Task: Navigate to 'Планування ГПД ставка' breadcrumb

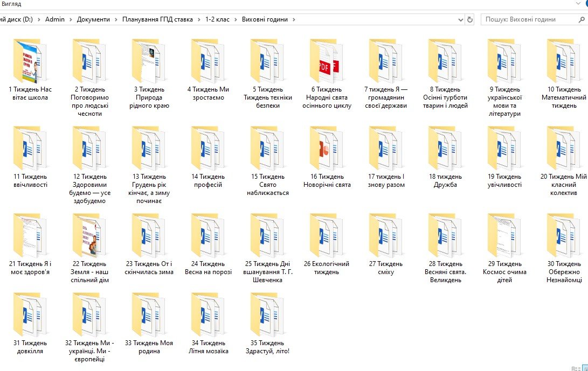Action: tap(157, 19)
